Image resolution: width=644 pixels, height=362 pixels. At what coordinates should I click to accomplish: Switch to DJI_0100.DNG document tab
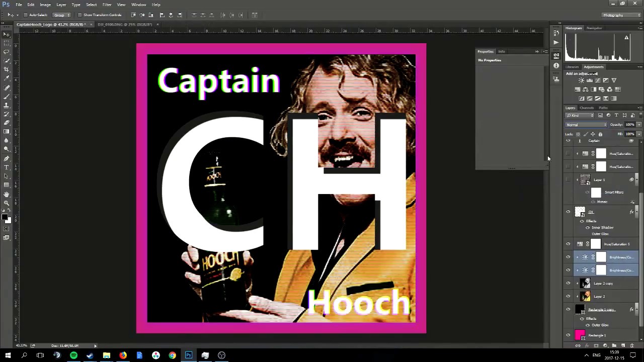tap(125, 24)
